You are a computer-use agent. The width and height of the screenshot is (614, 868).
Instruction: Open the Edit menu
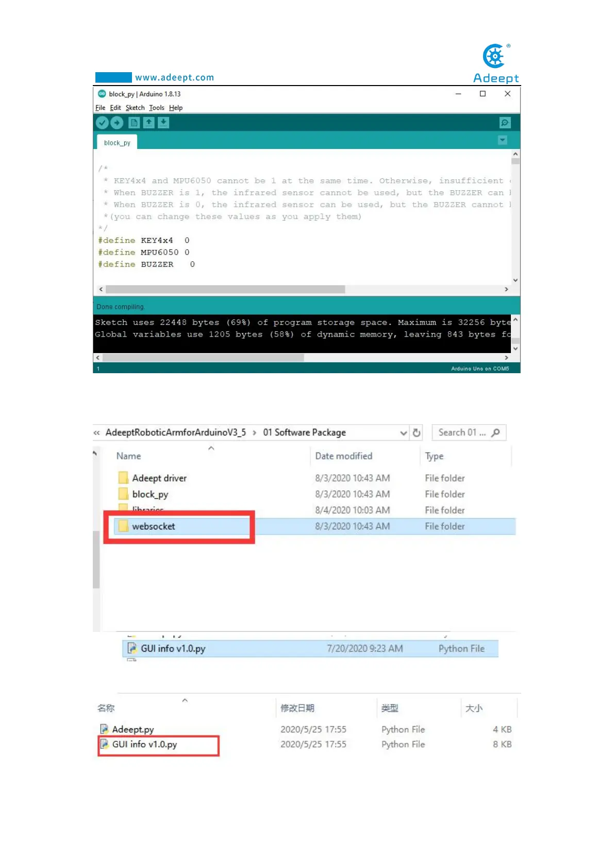pyautogui.click(x=115, y=108)
